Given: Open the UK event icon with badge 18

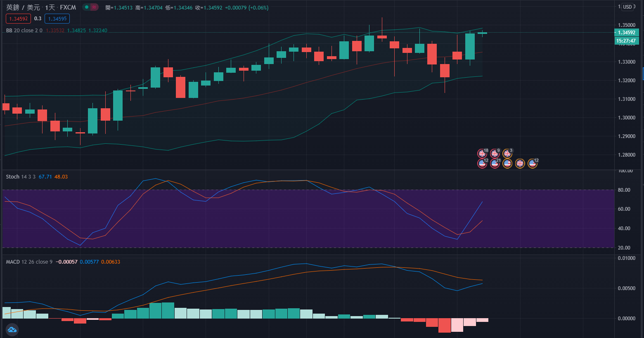Looking at the screenshot, I should (x=482, y=154).
